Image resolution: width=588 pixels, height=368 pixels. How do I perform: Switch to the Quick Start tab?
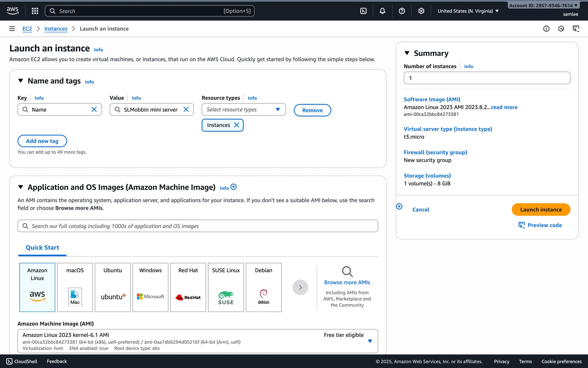click(x=42, y=247)
